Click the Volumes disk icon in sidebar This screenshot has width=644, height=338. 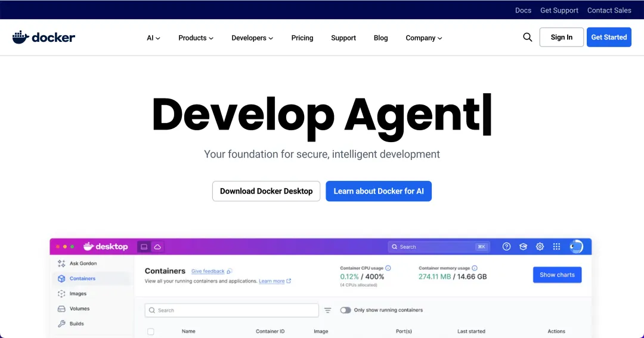tap(61, 309)
